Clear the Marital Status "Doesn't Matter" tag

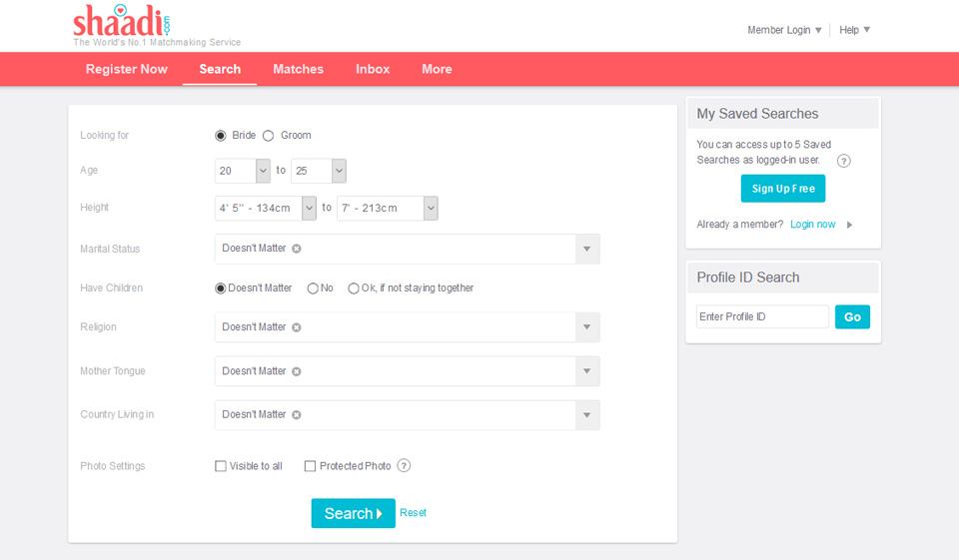[x=297, y=249]
